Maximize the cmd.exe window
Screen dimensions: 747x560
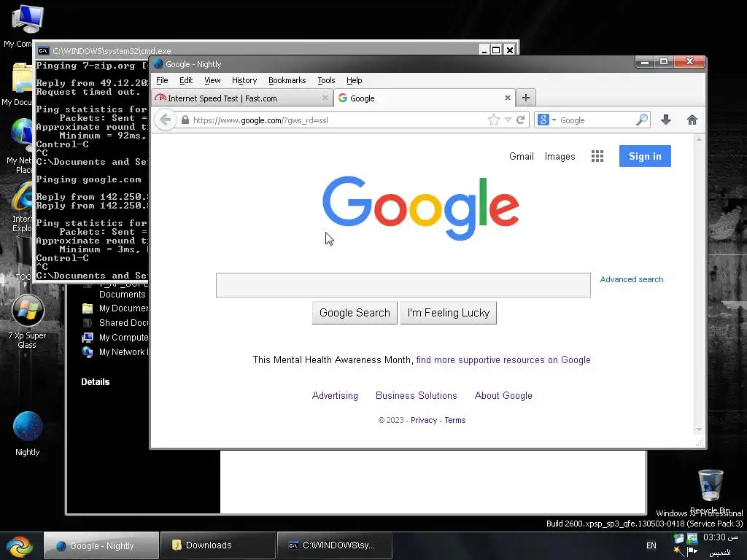496,50
